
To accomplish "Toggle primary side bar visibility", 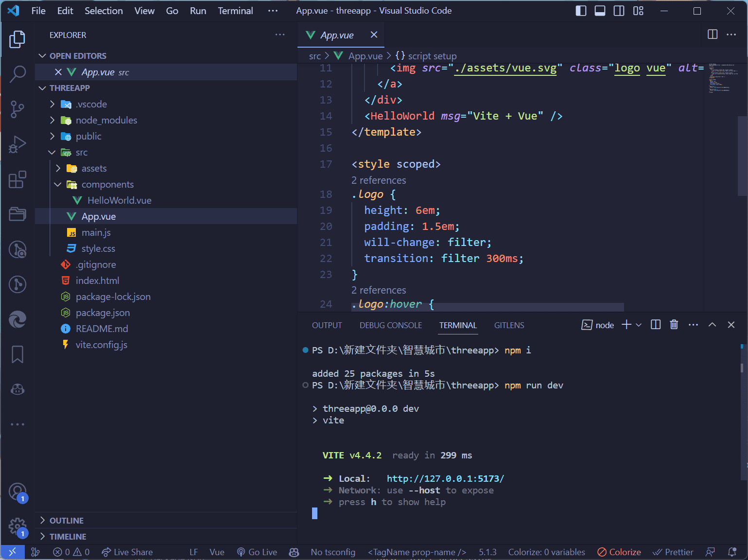I will pyautogui.click(x=581, y=11).
